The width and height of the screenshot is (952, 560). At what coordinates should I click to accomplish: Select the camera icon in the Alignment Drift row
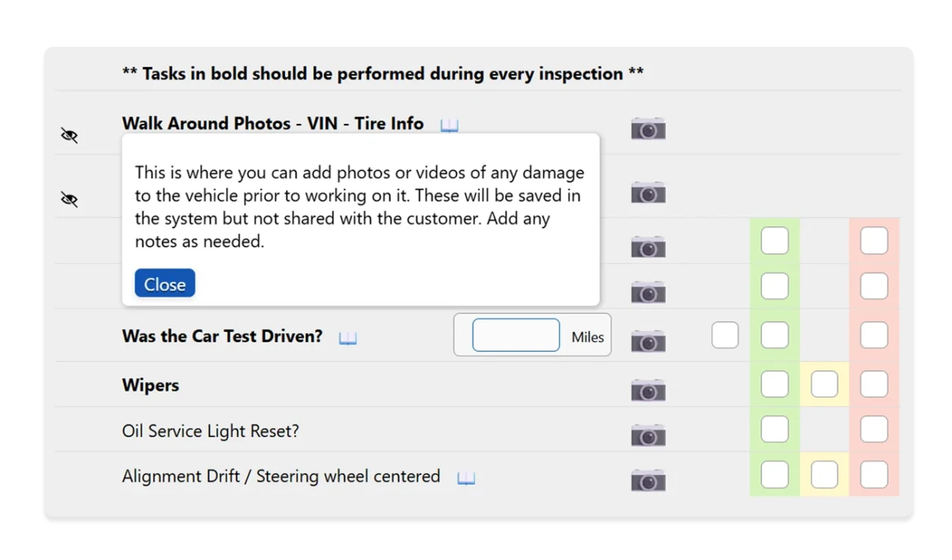pos(647,480)
